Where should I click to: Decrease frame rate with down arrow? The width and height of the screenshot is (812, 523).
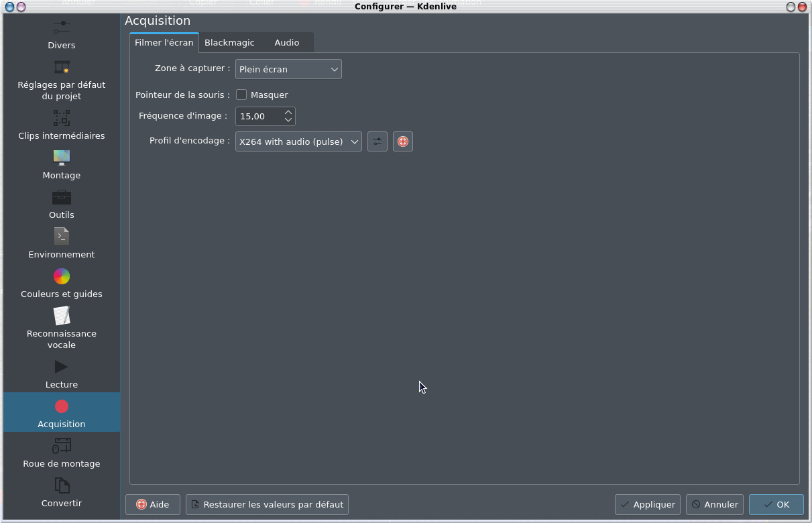click(288, 120)
